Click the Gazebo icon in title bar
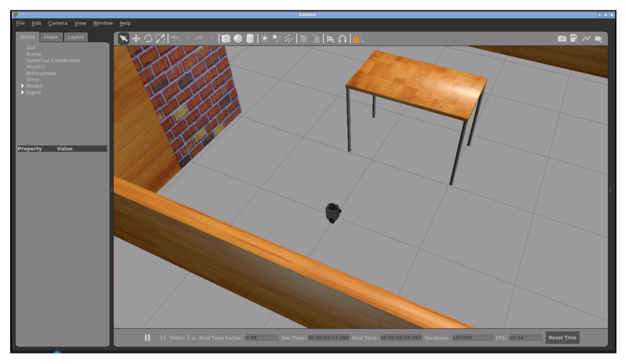 [16, 15]
